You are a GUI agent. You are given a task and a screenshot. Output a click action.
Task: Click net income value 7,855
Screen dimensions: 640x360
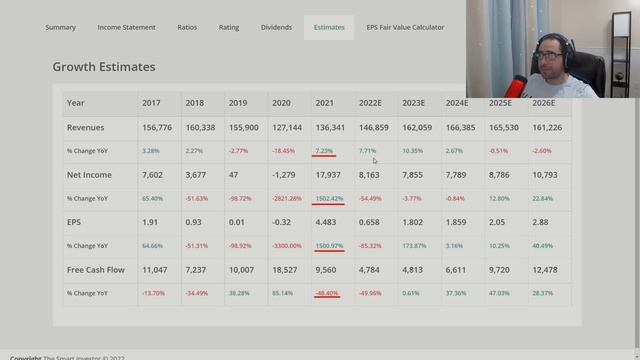(412, 175)
